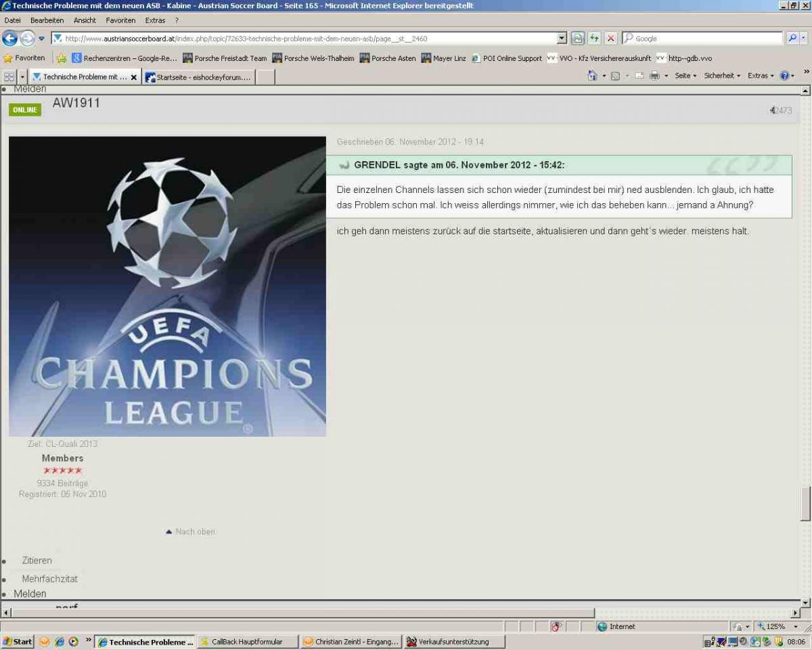812x650 pixels.
Task: Click the horizontal scrollbar right arrow
Action: [x=794, y=613]
